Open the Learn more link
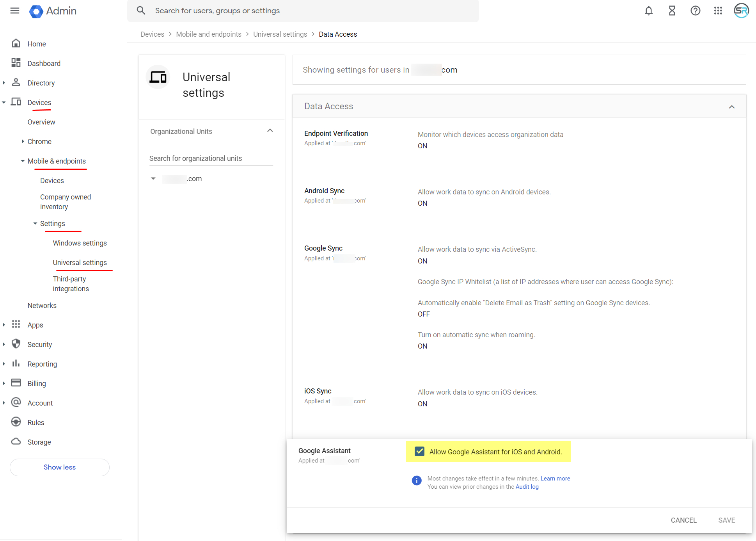 click(x=555, y=478)
